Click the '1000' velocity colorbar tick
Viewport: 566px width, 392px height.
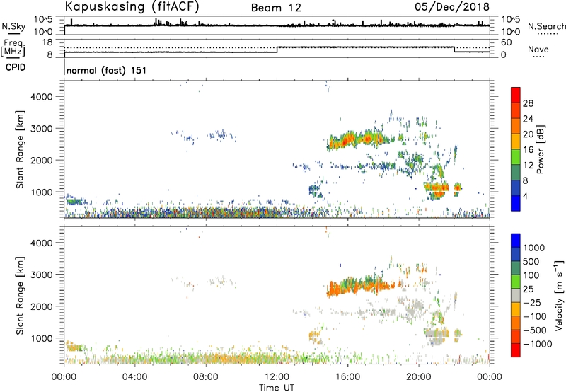[x=533, y=248]
